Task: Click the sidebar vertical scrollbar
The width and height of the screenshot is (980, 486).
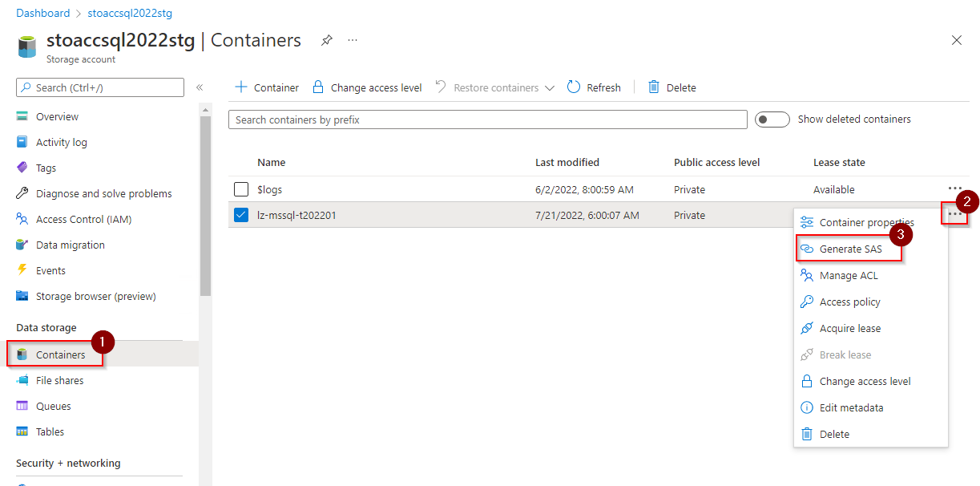Action: click(206, 205)
